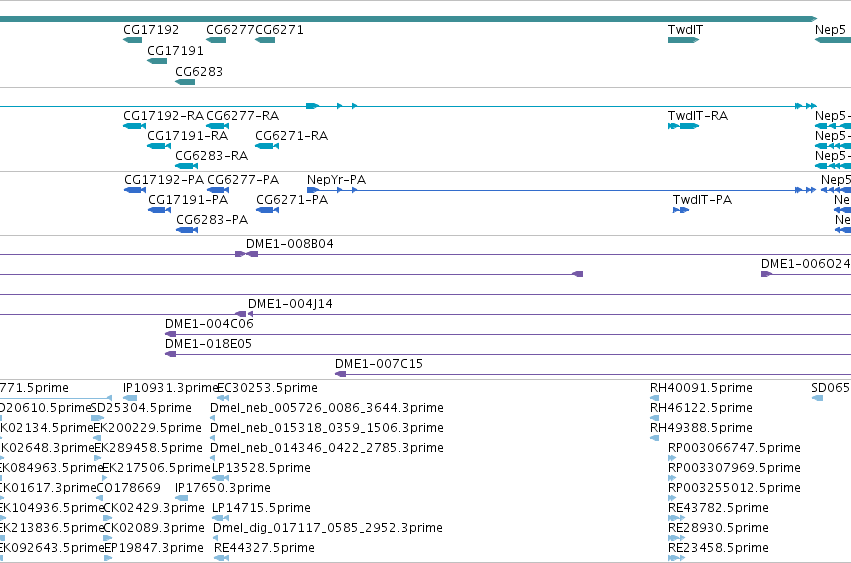Screen dimensions: 851x563
Task: Select protein TwdlT-PA
Action: click(x=702, y=200)
